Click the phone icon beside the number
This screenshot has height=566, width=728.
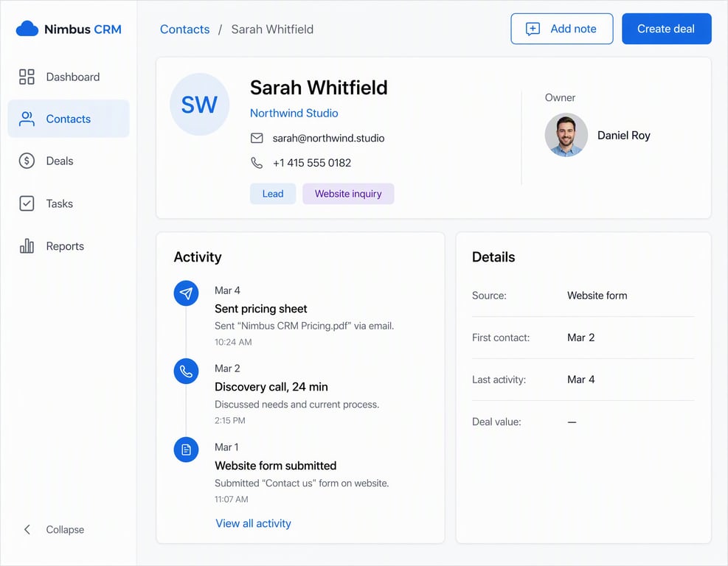(257, 163)
